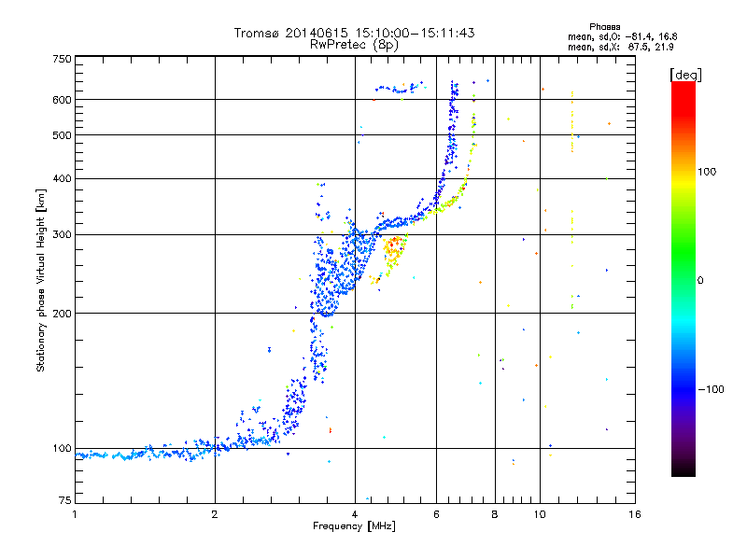Click the title "Tromsø 20140615 15:10:00-15:11:43"

pos(354,33)
